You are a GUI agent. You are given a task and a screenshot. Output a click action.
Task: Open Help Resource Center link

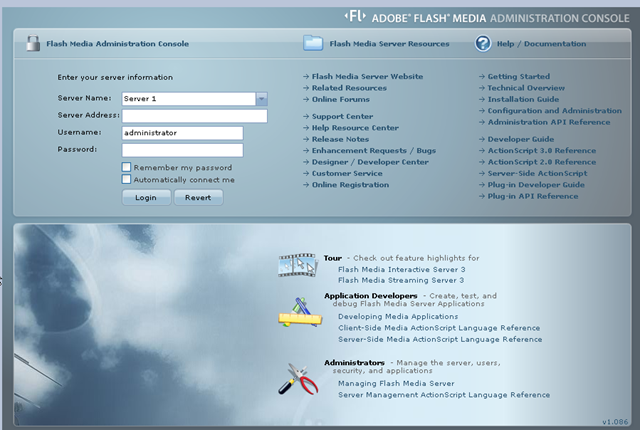[355, 128]
